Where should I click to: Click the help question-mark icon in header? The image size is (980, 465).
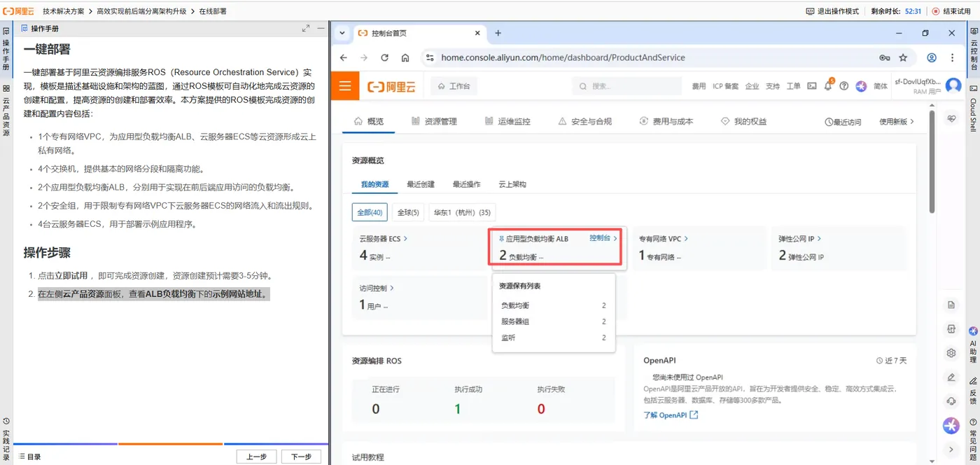844,86
